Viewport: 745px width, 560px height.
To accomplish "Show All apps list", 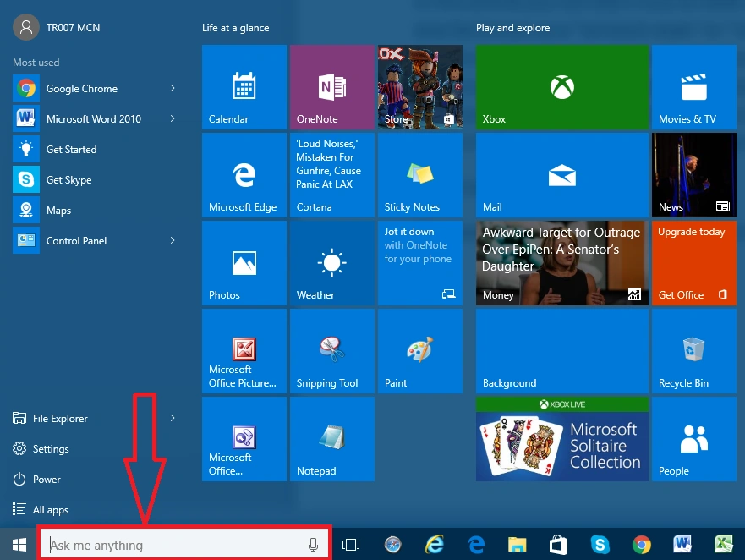I will 41,509.
